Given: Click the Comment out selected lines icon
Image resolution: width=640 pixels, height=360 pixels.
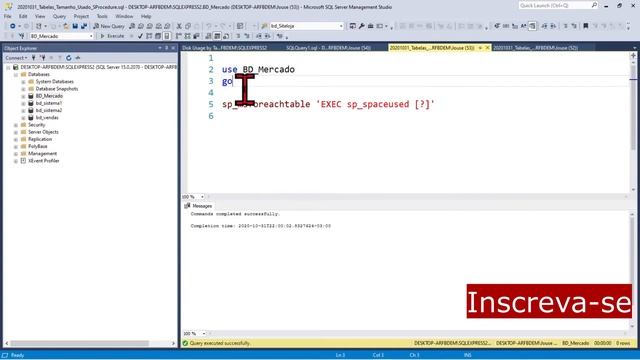Looking at the screenshot, I should (x=238, y=36).
